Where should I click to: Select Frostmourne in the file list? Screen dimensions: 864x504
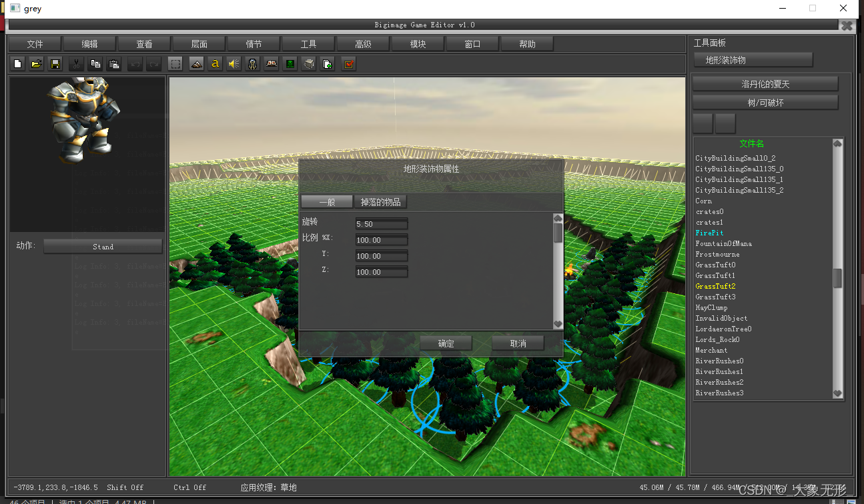pyautogui.click(x=717, y=255)
